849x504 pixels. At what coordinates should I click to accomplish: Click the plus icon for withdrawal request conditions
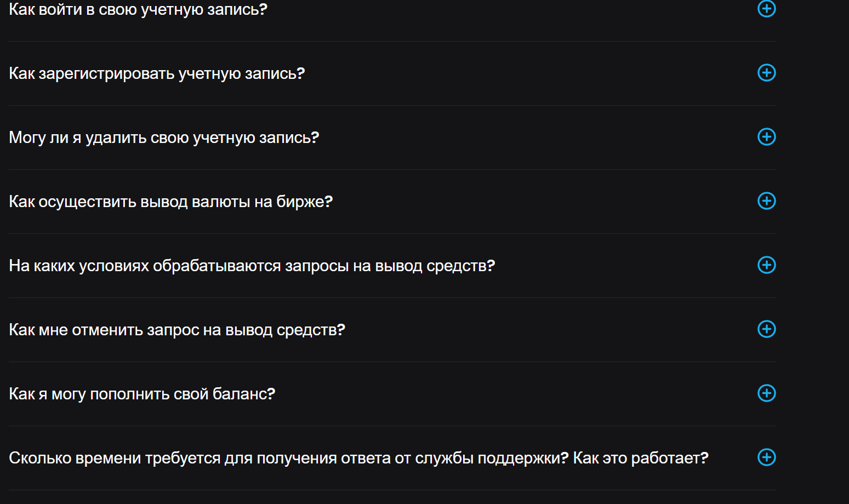click(x=766, y=265)
